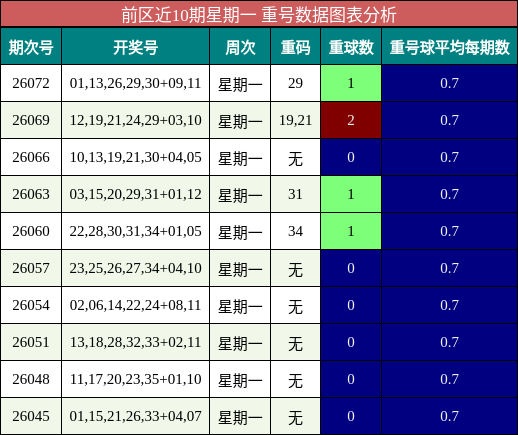Select the 周次 column header

pos(240,47)
